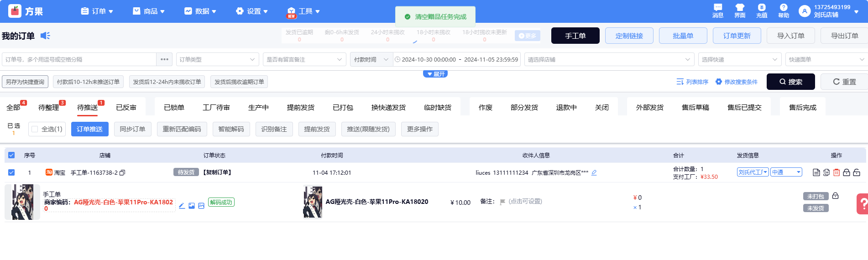Toggle the 全选(1) checkbox
Screen dimensions: 868x260
pyautogui.click(x=35, y=129)
